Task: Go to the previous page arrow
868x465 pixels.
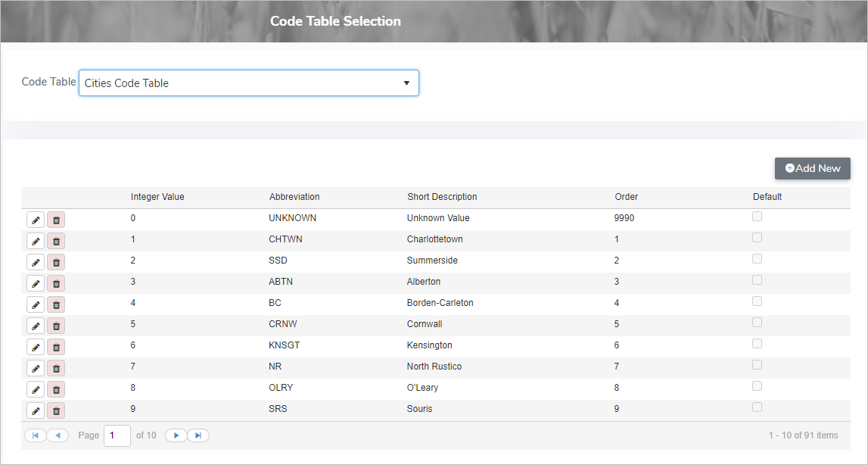Action: (x=57, y=435)
